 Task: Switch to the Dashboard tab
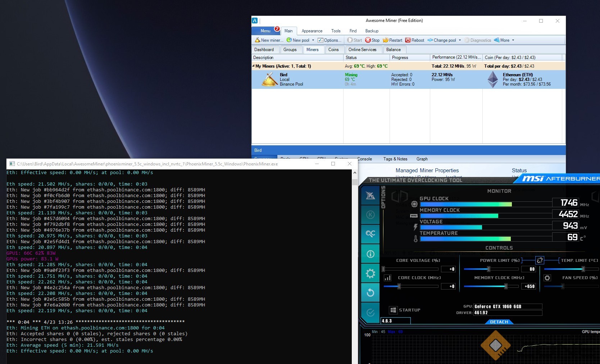point(264,50)
